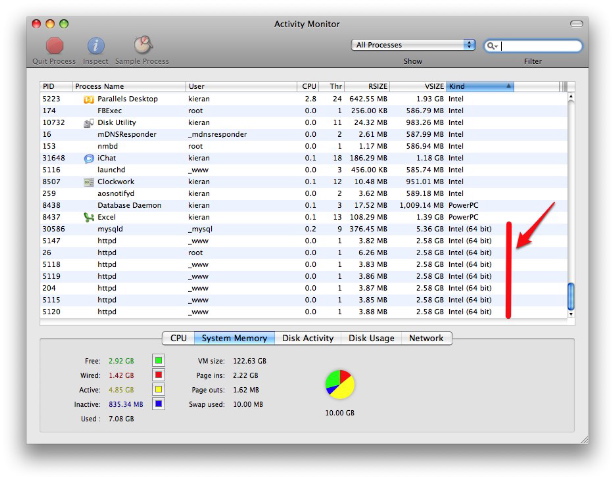Image resolution: width=615 pixels, height=480 pixels.
Task: Select the Disk Utility app icon
Action: pyautogui.click(x=89, y=123)
